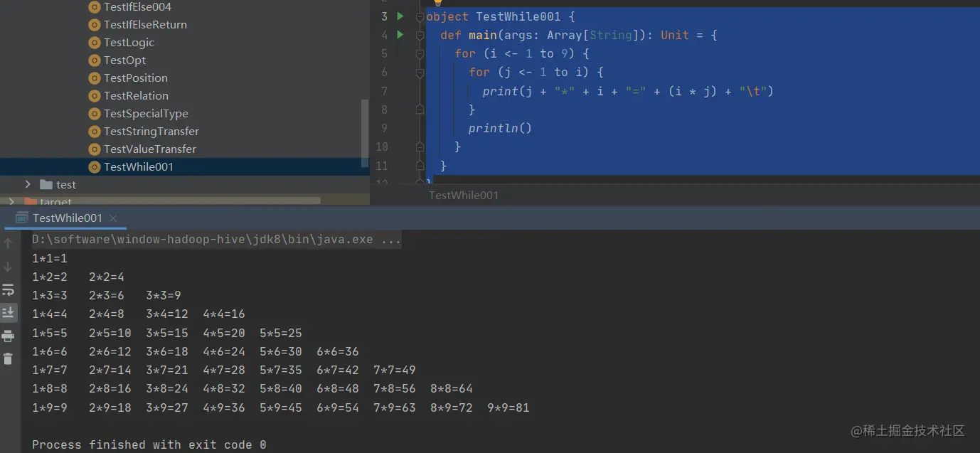The image size is (980, 453).
Task: Close the TestWhile001 run tab
Action: coord(113,218)
